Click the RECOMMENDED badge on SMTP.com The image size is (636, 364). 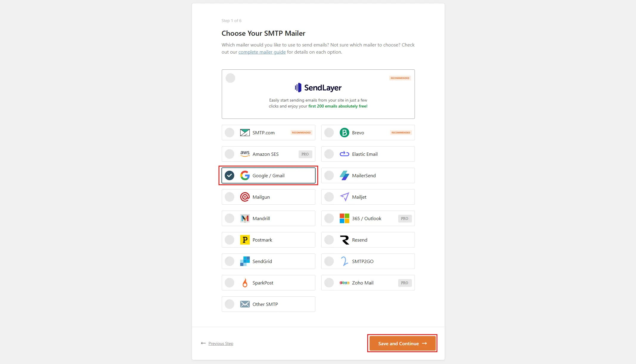[301, 133]
